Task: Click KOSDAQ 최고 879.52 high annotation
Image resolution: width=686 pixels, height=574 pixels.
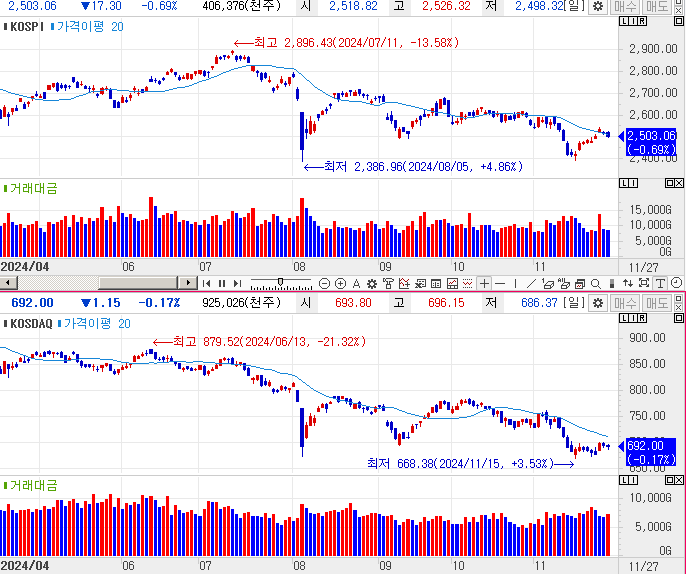Action: (x=259, y=341)
